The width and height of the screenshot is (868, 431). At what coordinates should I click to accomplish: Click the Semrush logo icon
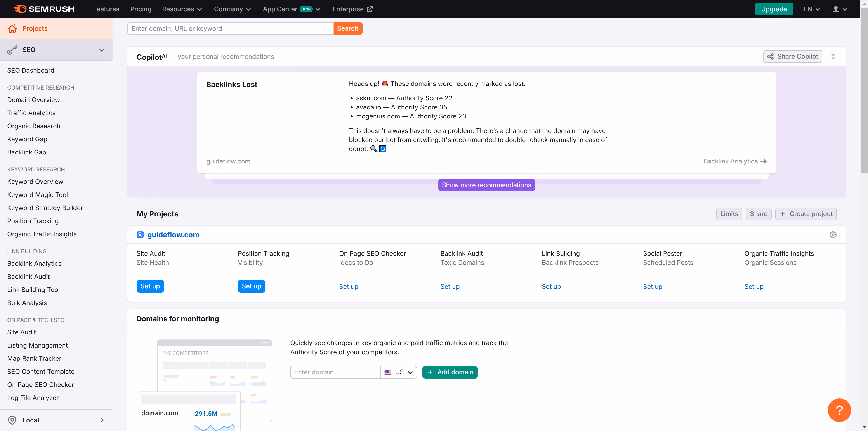pos(19,9)
